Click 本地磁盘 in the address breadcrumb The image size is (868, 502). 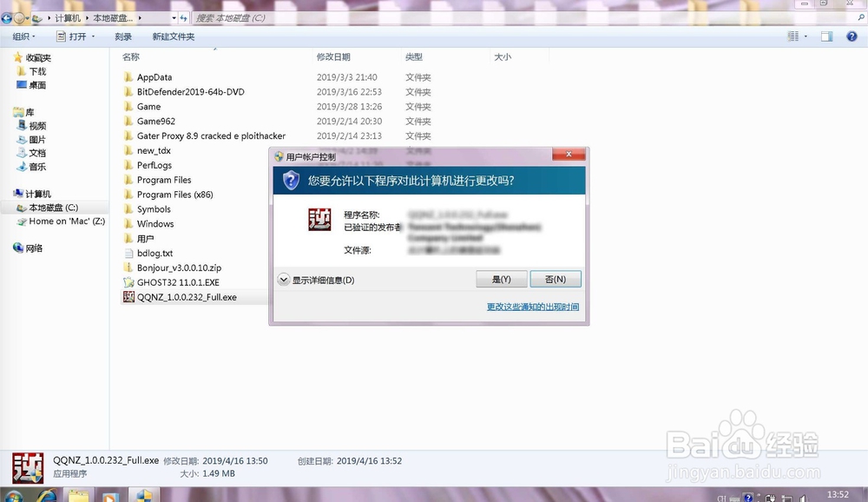click(x=113, y=18)
